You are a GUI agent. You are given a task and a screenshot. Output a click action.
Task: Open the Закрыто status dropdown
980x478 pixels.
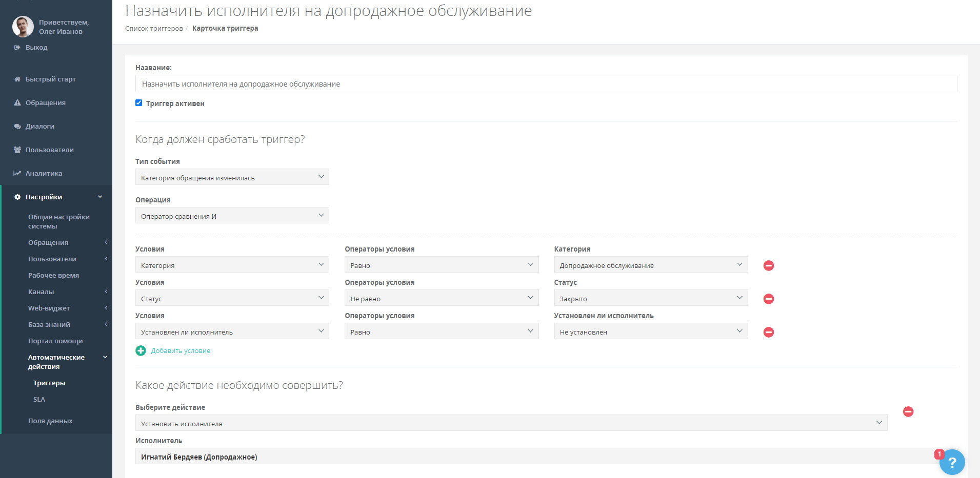click(x=651, y=298)
